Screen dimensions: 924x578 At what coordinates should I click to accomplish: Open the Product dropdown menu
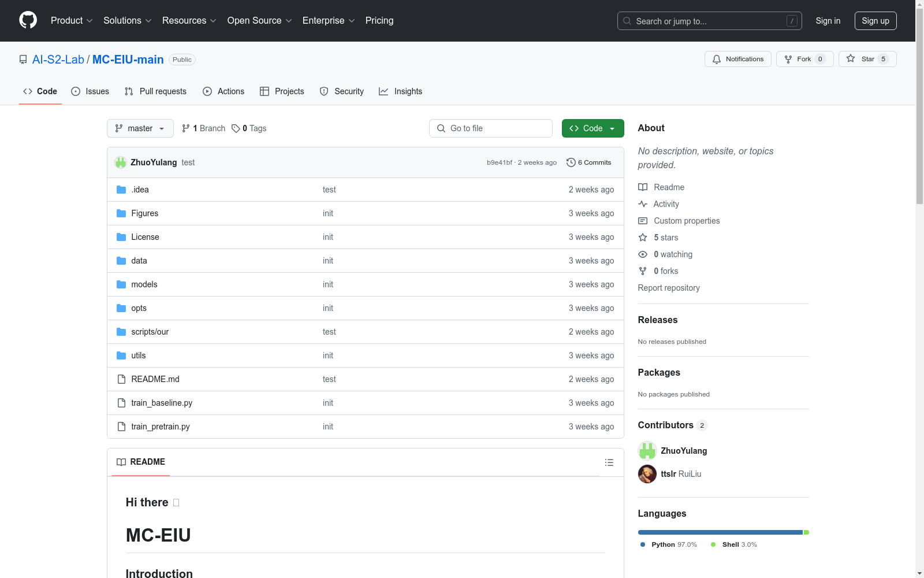coord(72,21)
